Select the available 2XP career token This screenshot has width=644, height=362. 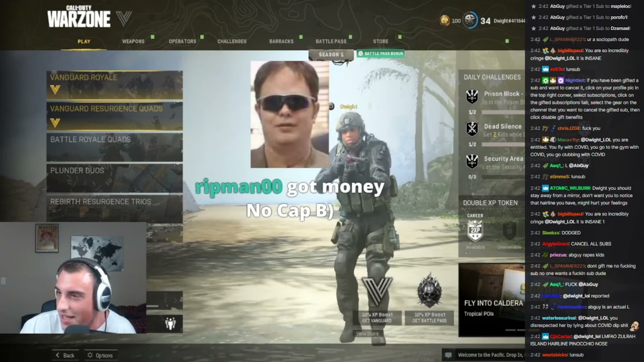point(475,230)
